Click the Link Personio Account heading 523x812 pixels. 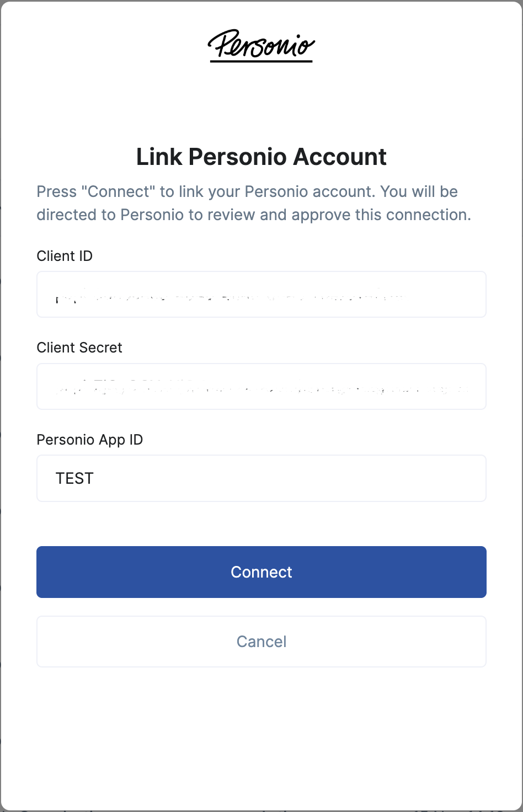pyautogui.click(x=261, y=157)
